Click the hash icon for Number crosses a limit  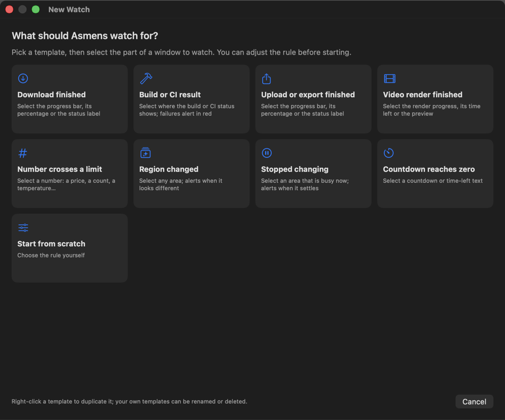[23, 153]
